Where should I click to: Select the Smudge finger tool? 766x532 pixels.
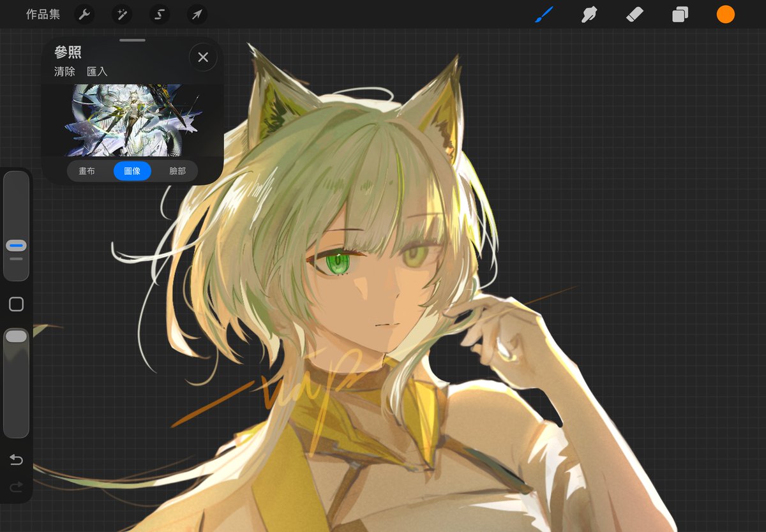coord(589,14)
